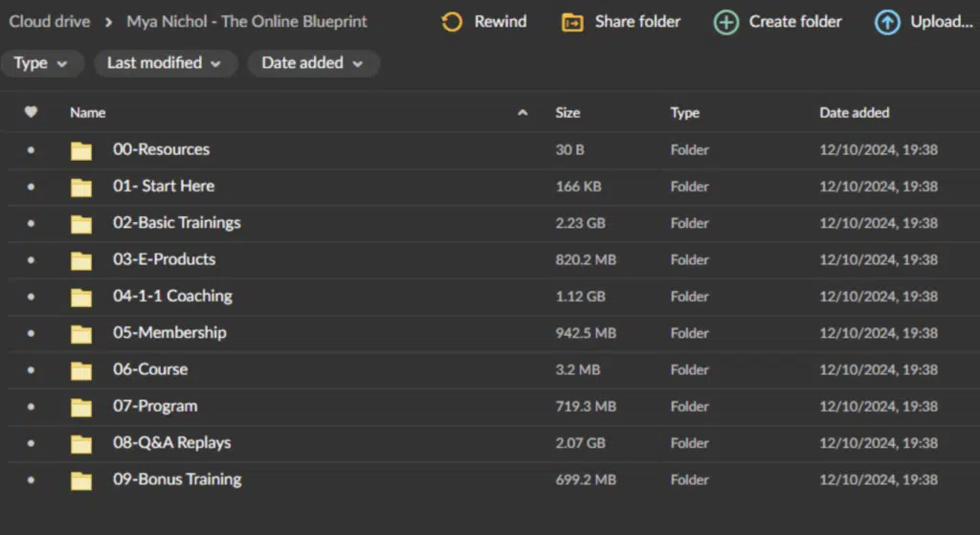Toggle favourite dot for 03-E-Products
The height and width of the screenshot is (535, 980).
[31, 260]
